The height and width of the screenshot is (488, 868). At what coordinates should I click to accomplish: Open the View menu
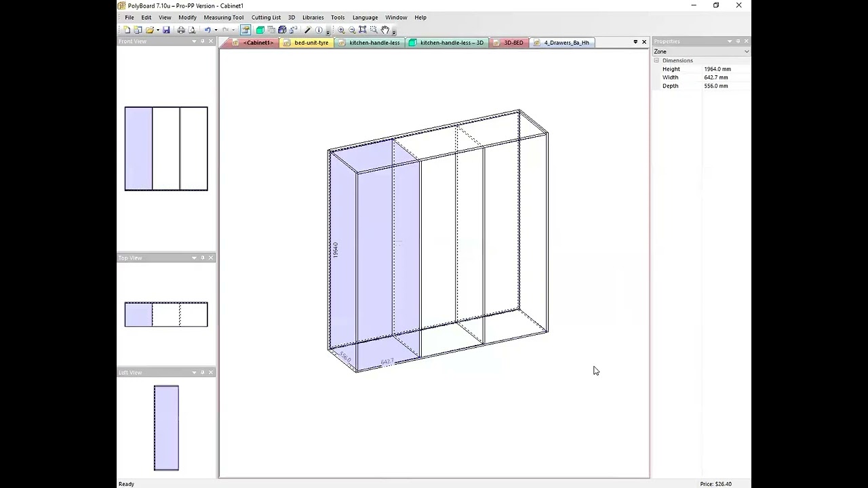coord(165,18)
